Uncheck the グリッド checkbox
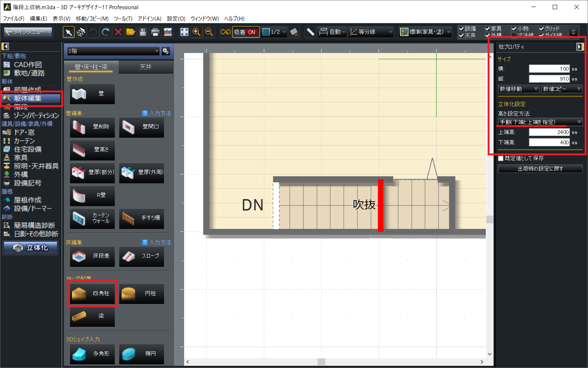 [x=541, y=29]
